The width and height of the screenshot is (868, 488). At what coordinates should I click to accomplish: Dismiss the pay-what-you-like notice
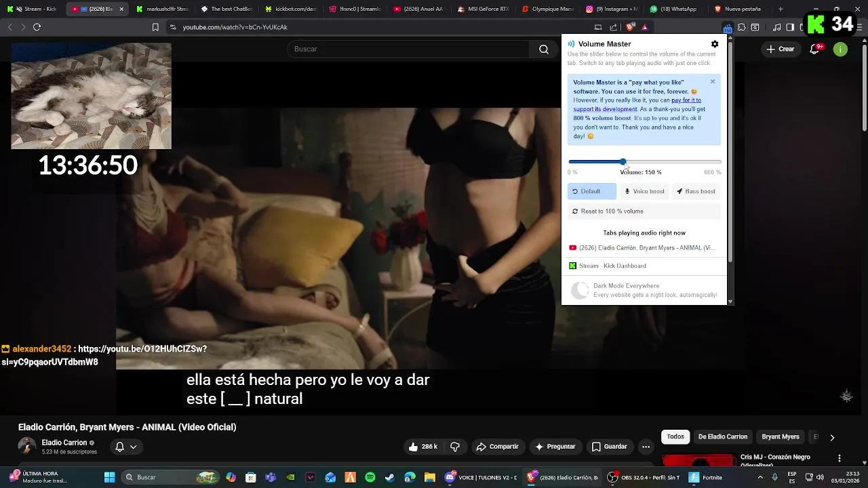coord(713,81)
